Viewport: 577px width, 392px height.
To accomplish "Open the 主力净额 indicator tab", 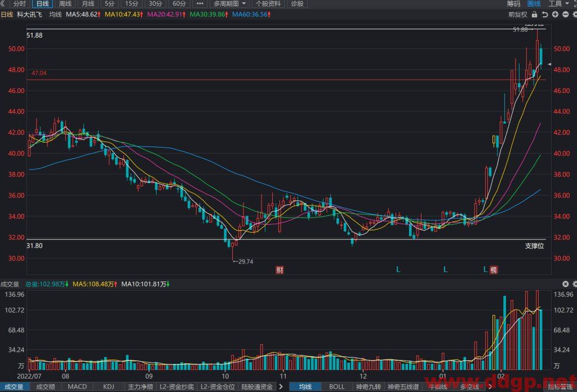I will [x=140, y=386].
